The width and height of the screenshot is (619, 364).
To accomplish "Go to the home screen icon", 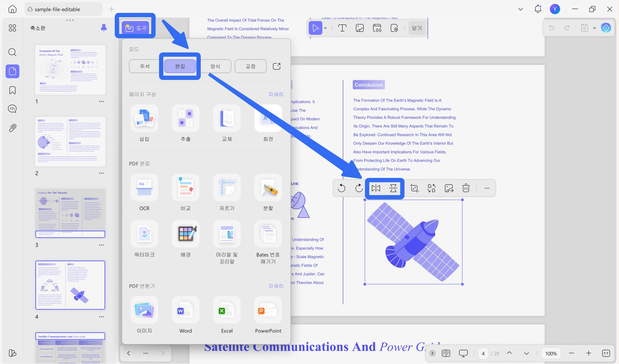I will coord(12,9).
